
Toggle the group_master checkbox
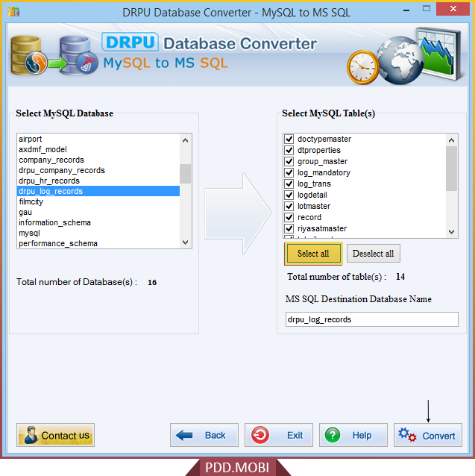click(x=289, y=161)
